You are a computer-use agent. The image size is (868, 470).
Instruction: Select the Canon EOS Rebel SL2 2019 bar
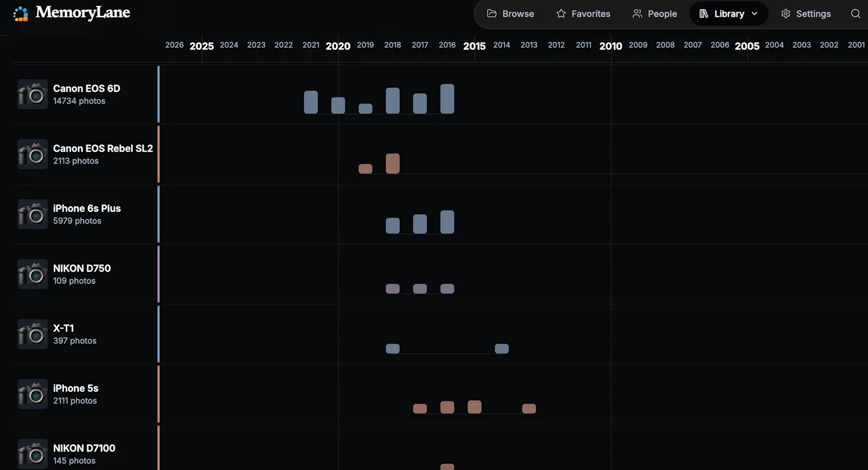366,169
